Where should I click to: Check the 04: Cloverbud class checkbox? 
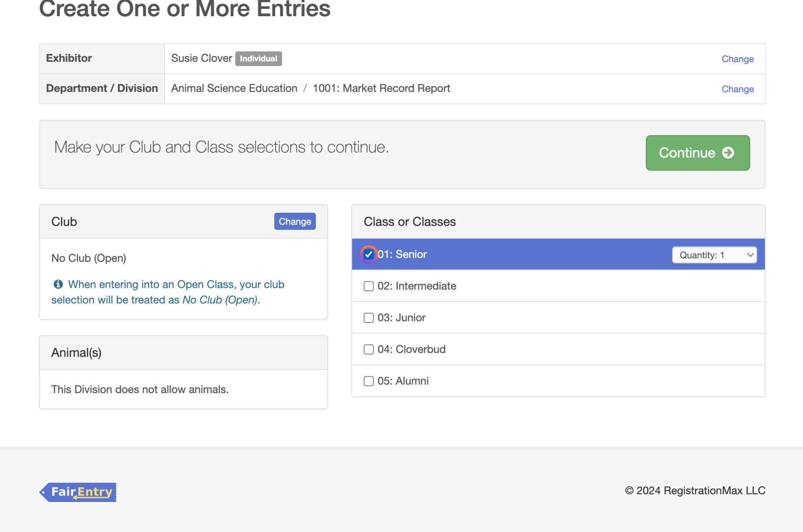click(369, 349)
